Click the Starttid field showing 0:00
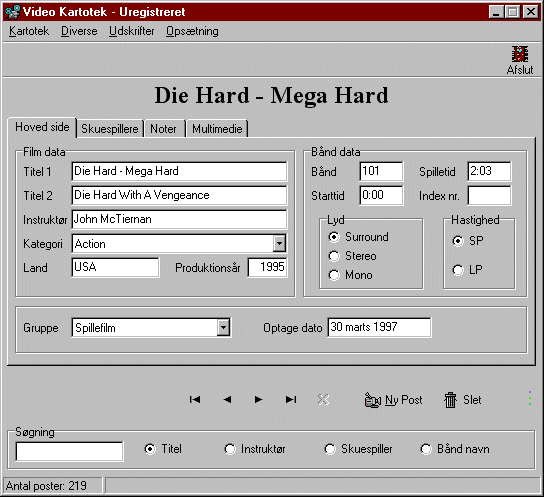This screenshot has height=497, width=544. (381, 195)
